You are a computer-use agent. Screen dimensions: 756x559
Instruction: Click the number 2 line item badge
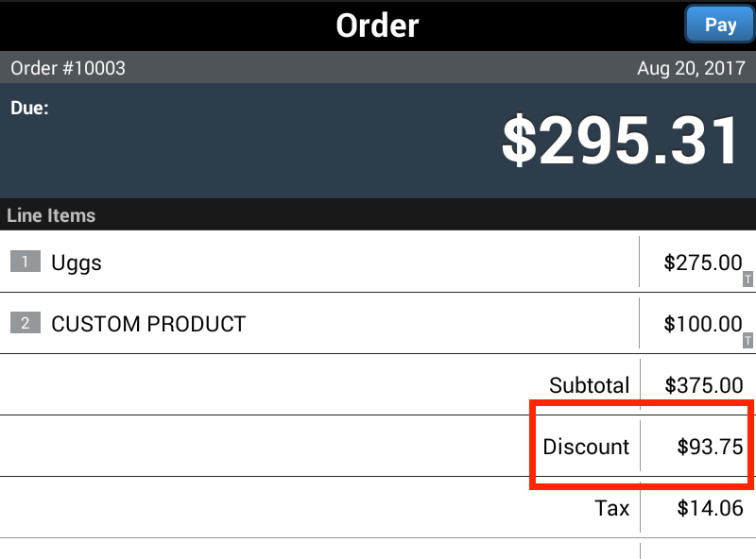[x=26, y=323]
